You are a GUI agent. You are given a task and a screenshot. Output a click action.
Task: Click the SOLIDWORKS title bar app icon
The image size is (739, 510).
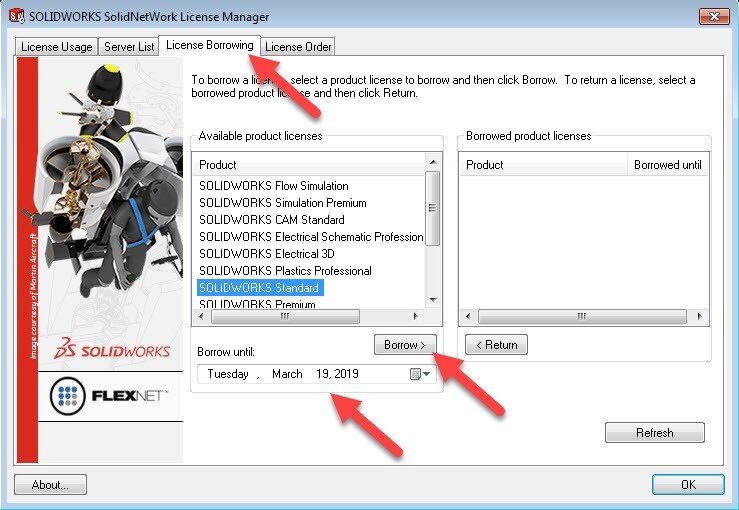tap(15, 17)
